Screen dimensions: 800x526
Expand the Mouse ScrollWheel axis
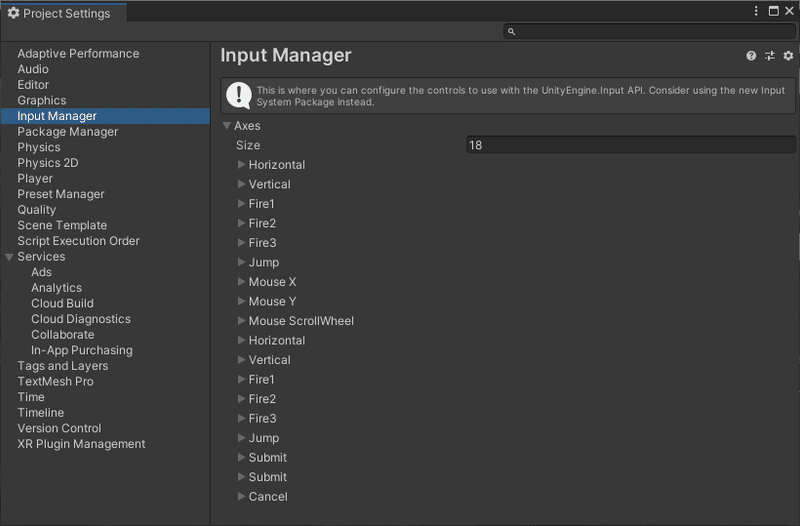242,321
